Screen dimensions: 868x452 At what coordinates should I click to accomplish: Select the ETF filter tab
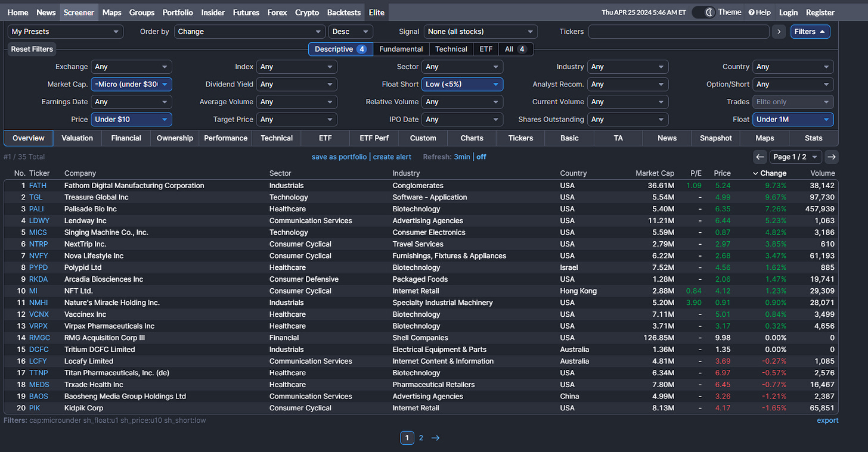486,49
